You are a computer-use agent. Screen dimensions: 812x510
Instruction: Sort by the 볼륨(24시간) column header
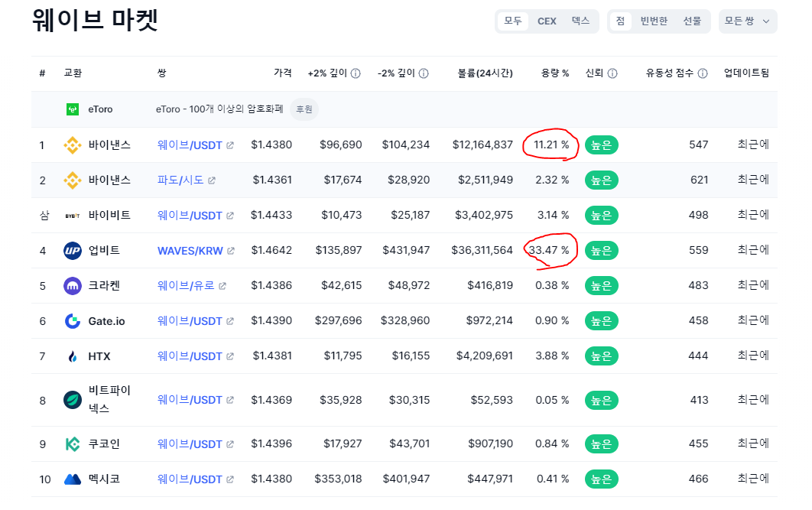485,73
